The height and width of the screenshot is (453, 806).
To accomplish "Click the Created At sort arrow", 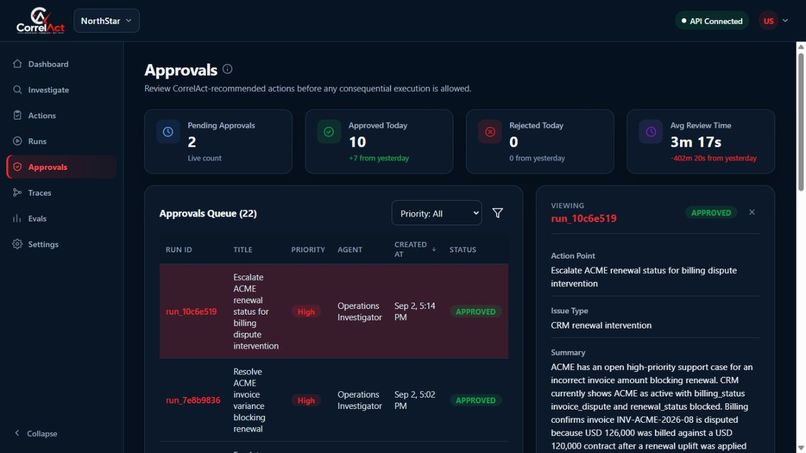I will 434,249.
